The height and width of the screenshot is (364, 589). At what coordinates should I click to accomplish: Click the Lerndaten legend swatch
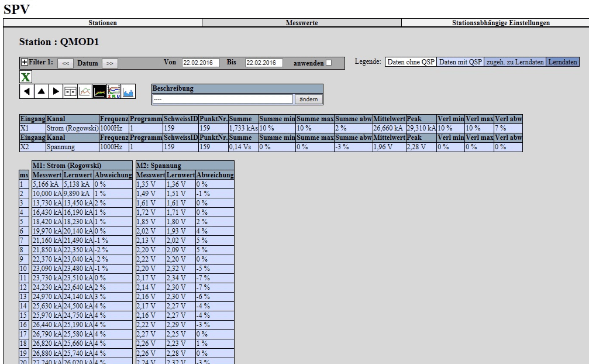click(563, 62)
